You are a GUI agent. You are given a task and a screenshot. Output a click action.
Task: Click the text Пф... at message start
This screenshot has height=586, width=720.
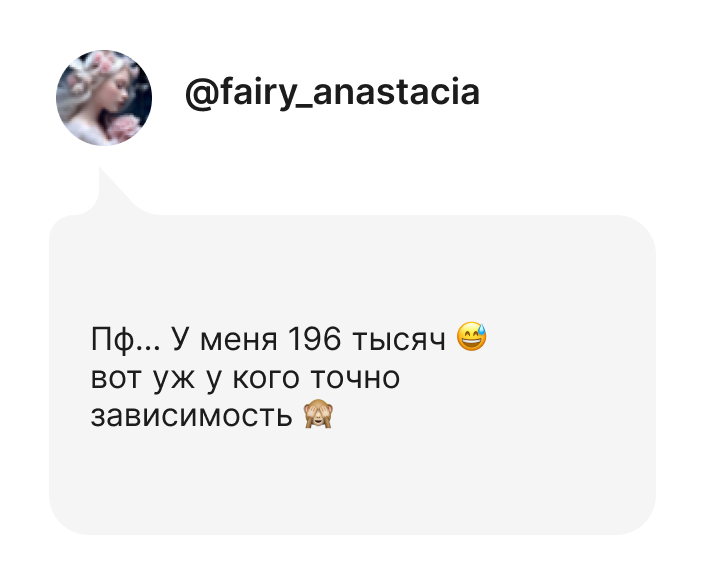tap(125, 341)
